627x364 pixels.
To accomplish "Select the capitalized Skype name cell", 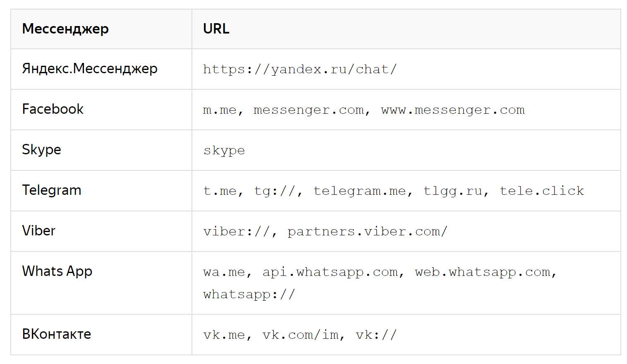I will [x=41, y=150].
